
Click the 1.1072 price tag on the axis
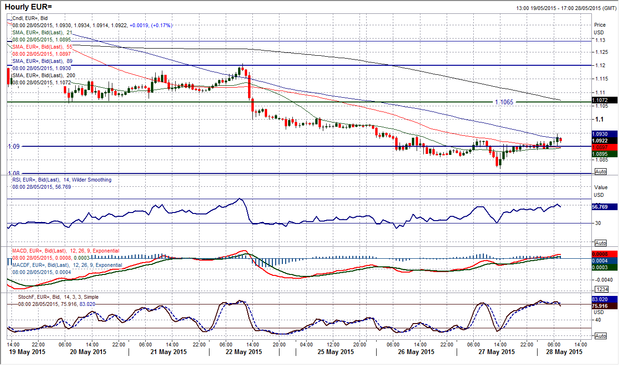pyautogui.click(x=605, y=101)
